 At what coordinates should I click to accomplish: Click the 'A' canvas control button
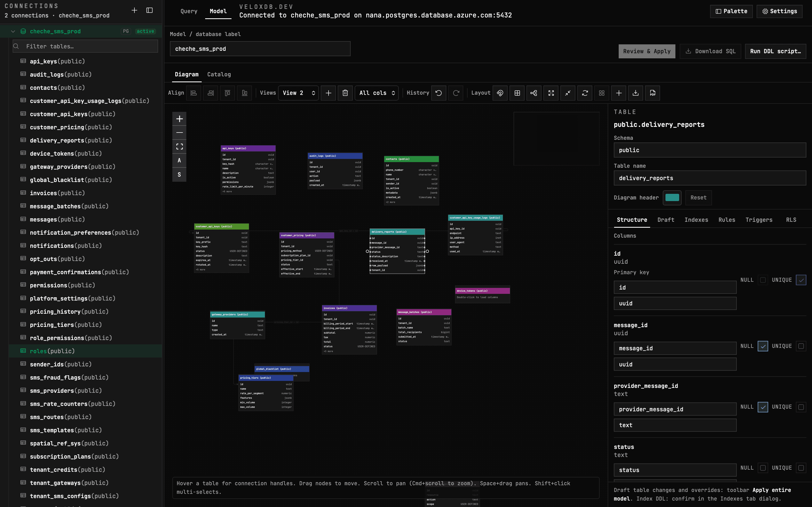[179, 160]
